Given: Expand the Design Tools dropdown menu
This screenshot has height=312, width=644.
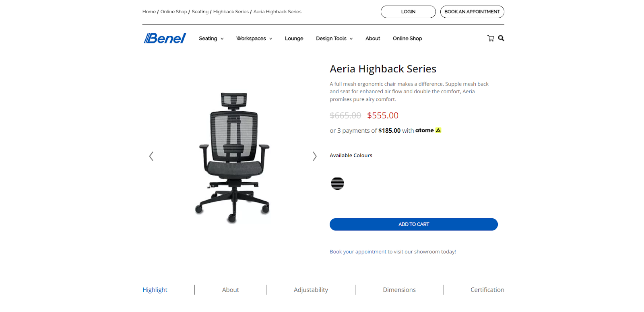Looking at the screenshot, I should pyautogui.click(x=334, y=39).
